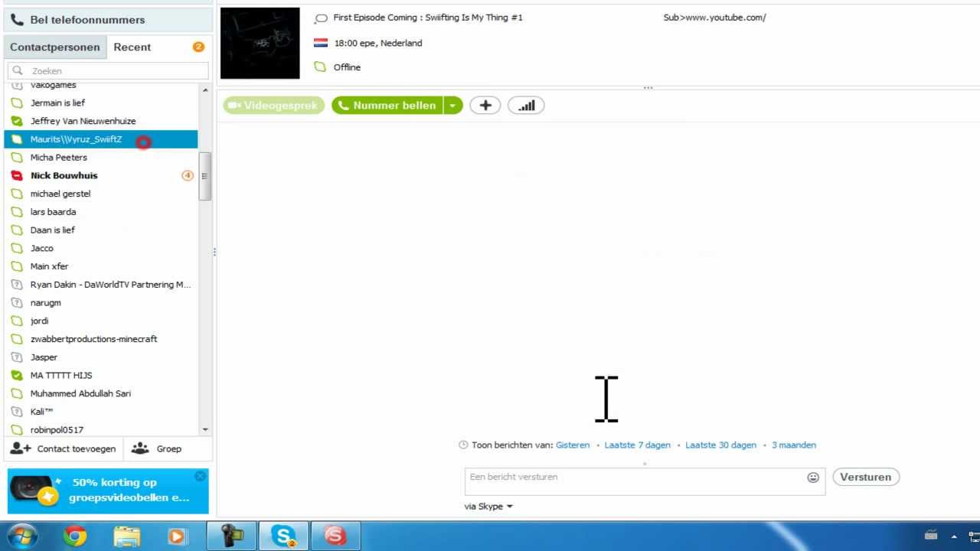Expand the Nummer bellen dropdown arrow

[x=453, y=106]
